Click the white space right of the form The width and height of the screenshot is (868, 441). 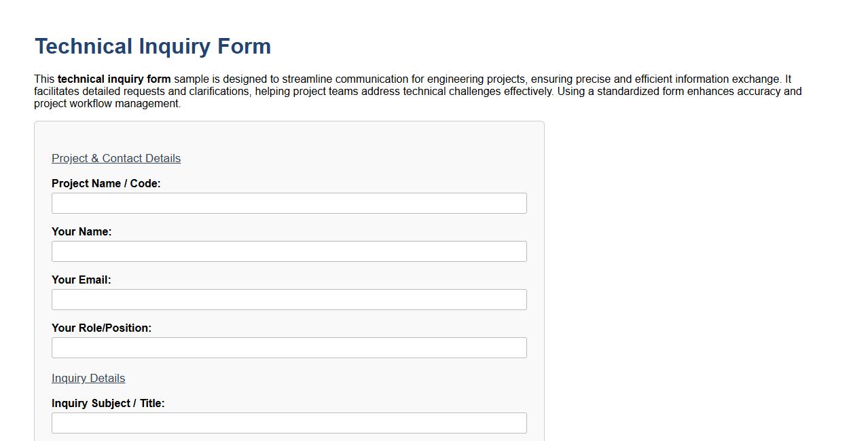pyautogui.click(x=679, y=271)
